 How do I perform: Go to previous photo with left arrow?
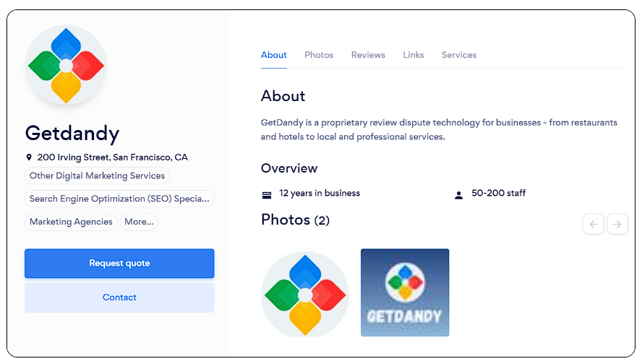(594, 224)
